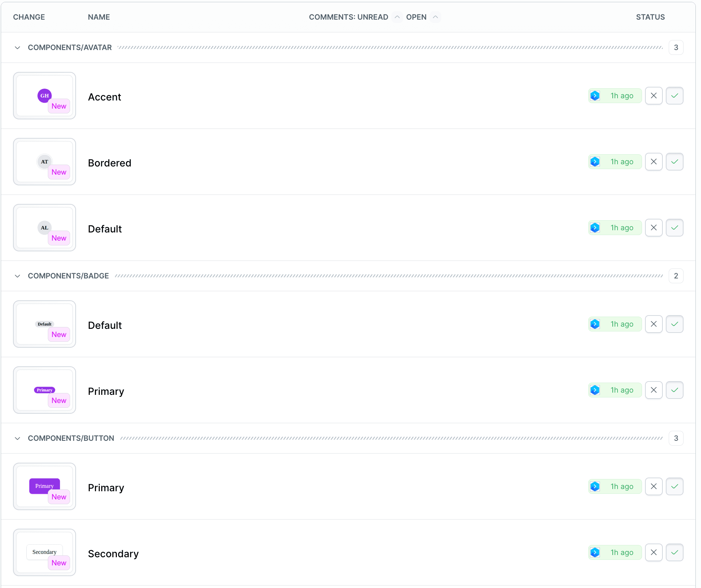The image size is (701, 588).
Task: Click the COMPONENTS/BUTTON count badge 3
Action: (x=676, y=438)
